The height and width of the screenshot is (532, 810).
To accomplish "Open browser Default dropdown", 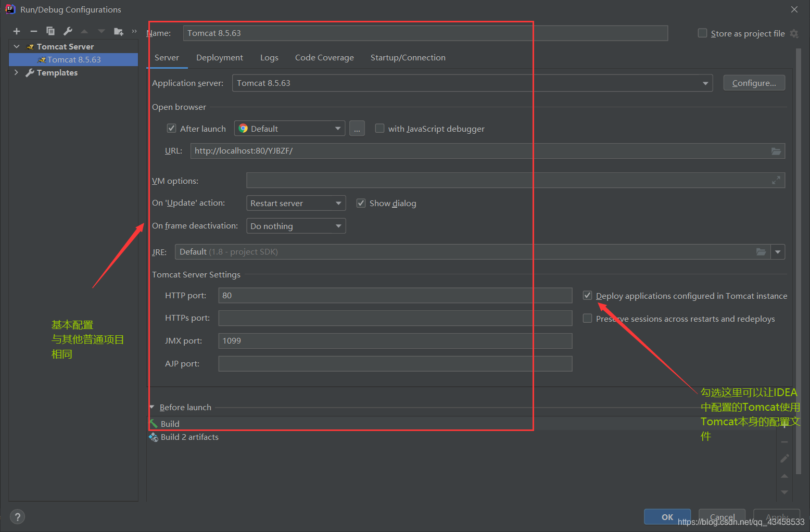I will 289,129.
